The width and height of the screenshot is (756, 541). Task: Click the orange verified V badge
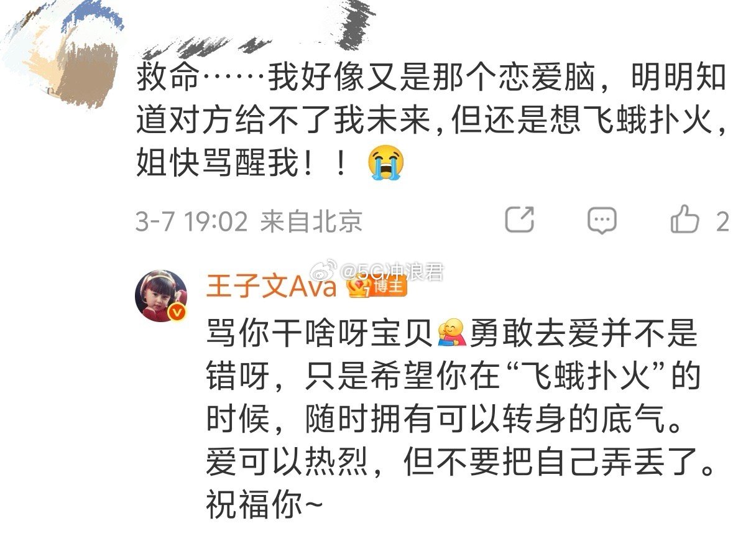click(178, 313)
